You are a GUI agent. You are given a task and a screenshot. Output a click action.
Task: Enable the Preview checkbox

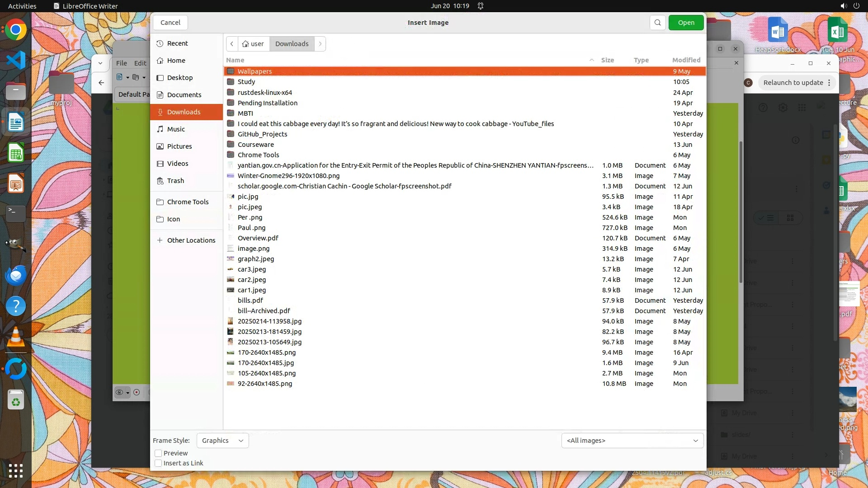coord(158,453)
